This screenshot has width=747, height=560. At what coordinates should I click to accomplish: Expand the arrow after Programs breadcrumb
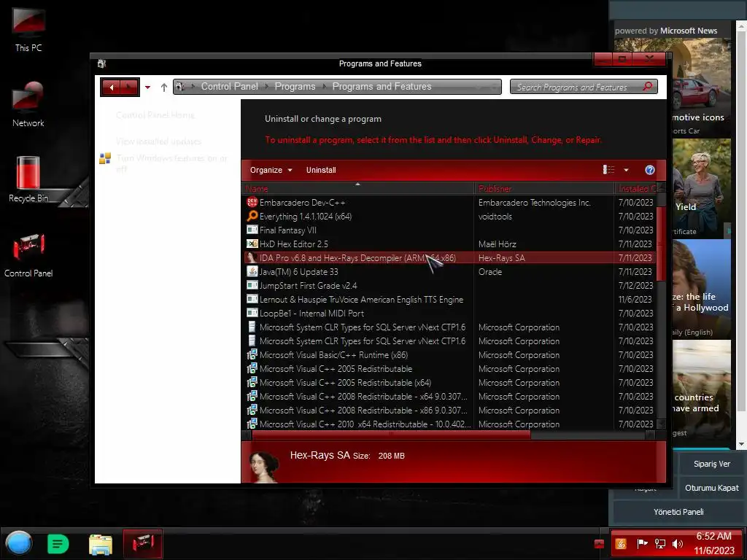point(324,87)
